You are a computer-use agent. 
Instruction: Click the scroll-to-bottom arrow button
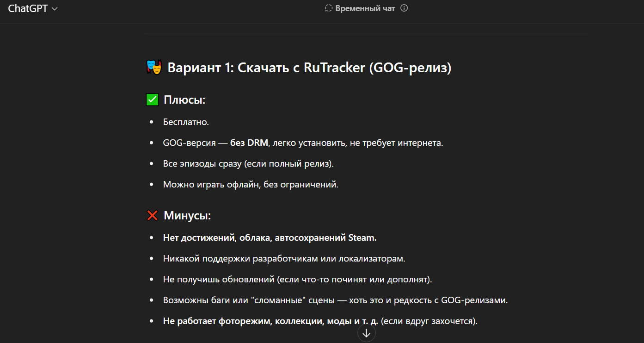click(x=367, y=333)
